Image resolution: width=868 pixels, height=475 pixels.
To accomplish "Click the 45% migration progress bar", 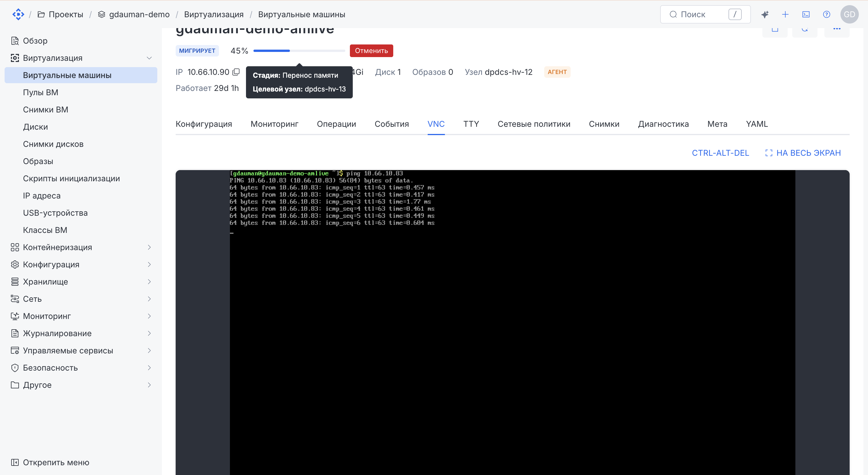I will click(x=299, y=51).
